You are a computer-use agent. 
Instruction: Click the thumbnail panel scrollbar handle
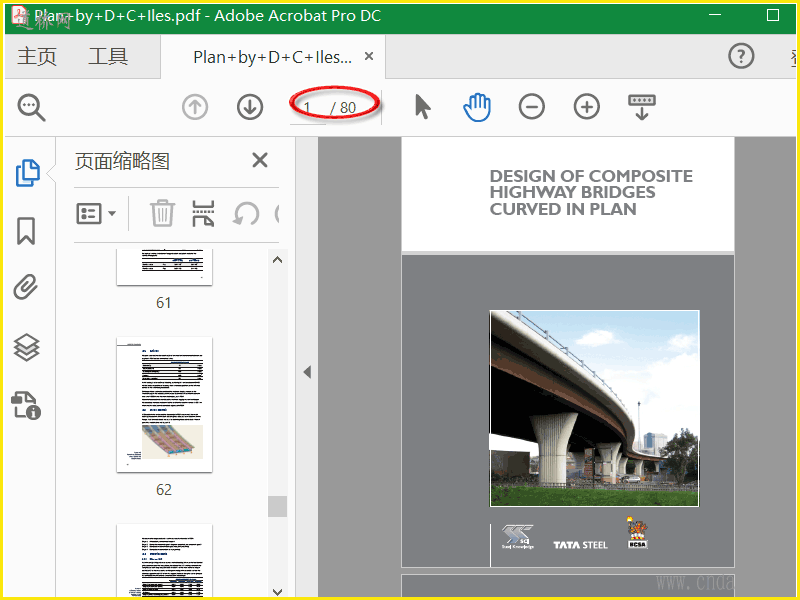pyautogui.click(x=278, y=506)
